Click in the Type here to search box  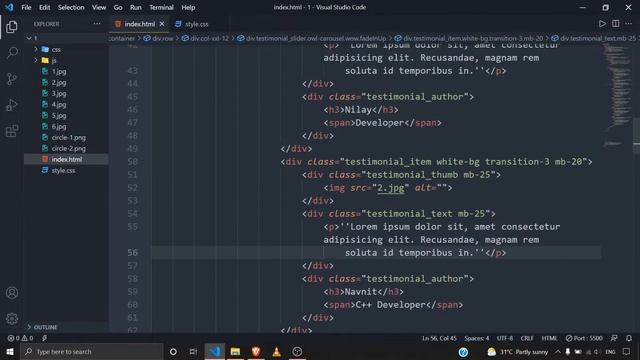click(92, 351)
